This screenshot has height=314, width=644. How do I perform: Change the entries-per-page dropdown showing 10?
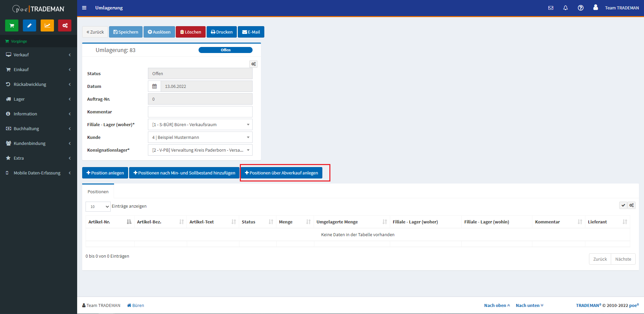[x=98, y=207]
